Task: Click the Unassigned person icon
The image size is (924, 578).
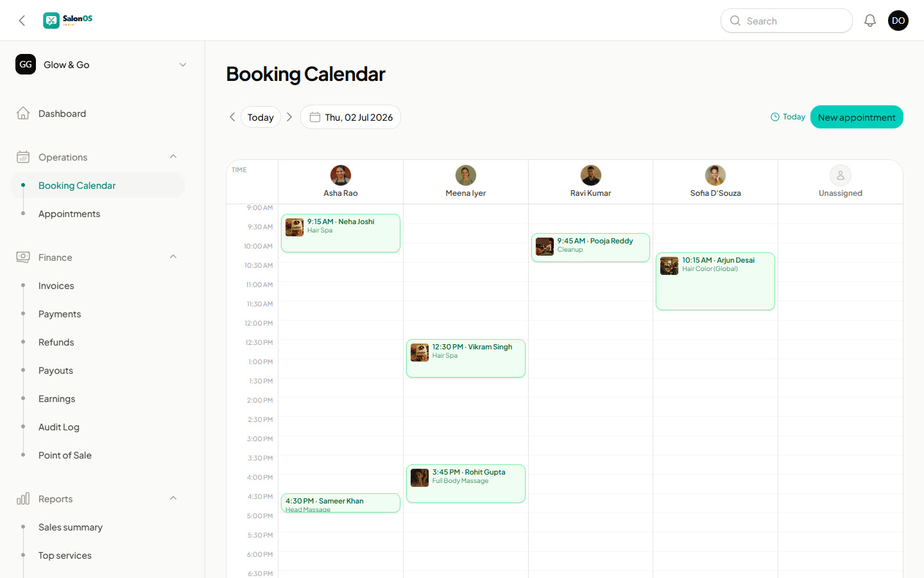Action: coord(841,175)
